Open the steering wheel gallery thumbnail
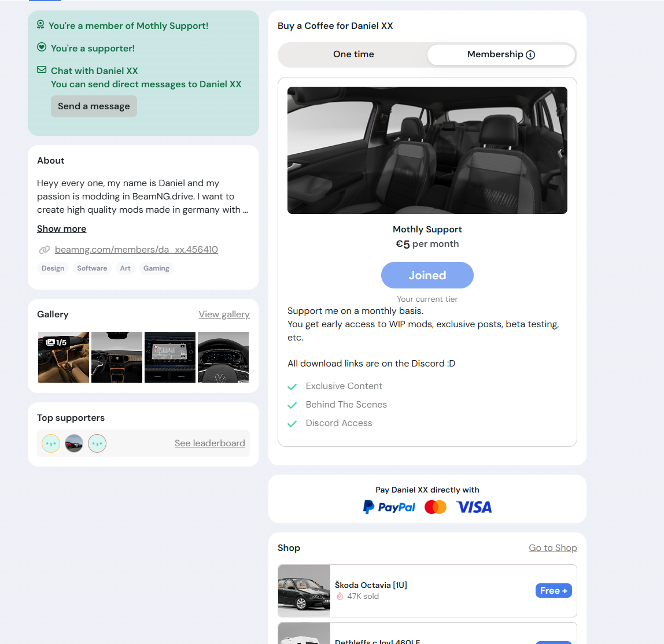 pyautogui.click(x=223, y=357)
